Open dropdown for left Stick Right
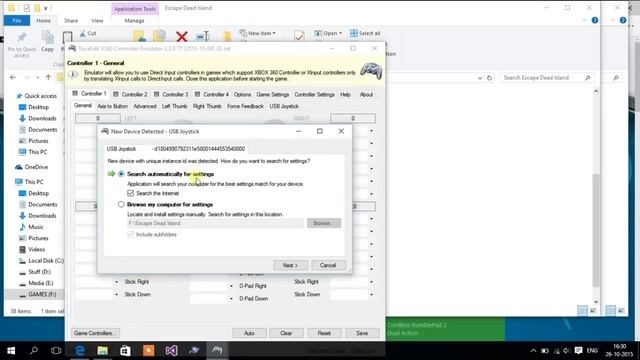 click(116, 282)
